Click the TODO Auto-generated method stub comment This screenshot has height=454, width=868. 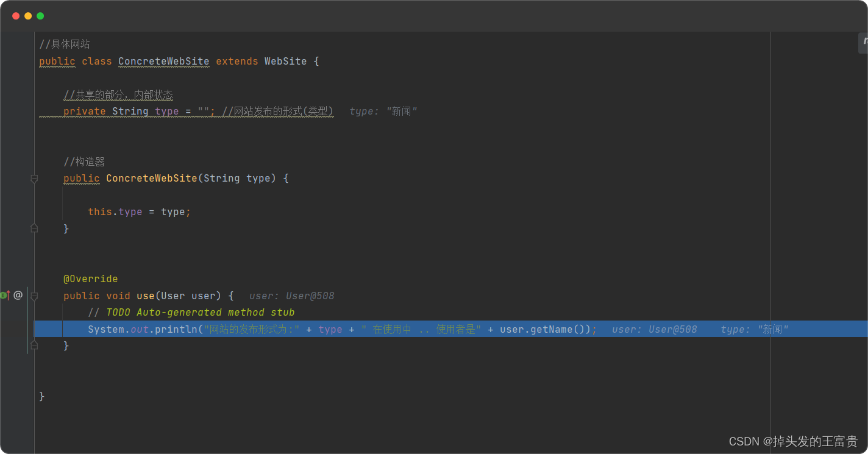tap(191, 312)
